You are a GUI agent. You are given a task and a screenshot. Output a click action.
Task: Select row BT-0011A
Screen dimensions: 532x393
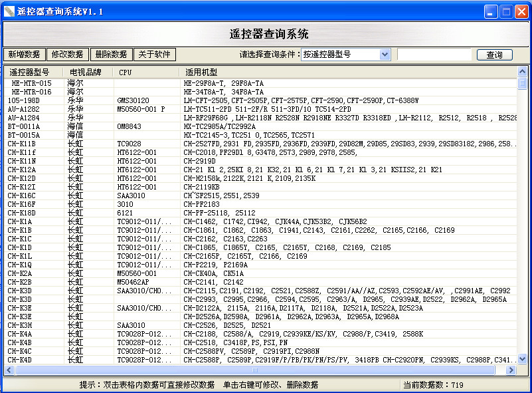[260, 127]
